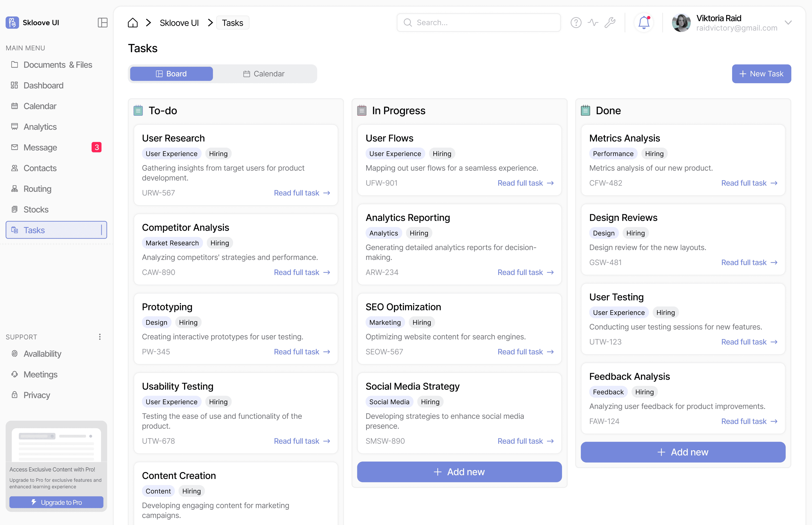
Task: Open the wrench settings icon
Action: (610, 22)
